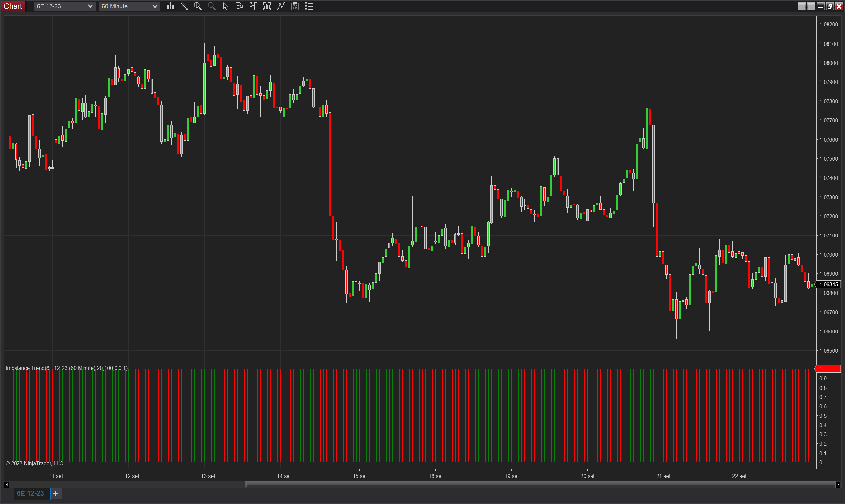The image size is (845, 504).
Task: Click the 1,06500 price axis label
Action: click(x=829, y=351)
